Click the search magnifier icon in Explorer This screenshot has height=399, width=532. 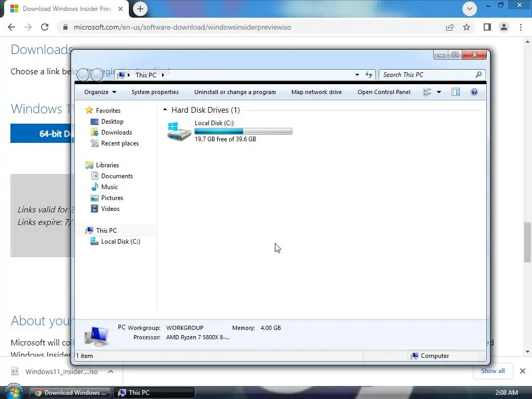click(x=478, y=74)
